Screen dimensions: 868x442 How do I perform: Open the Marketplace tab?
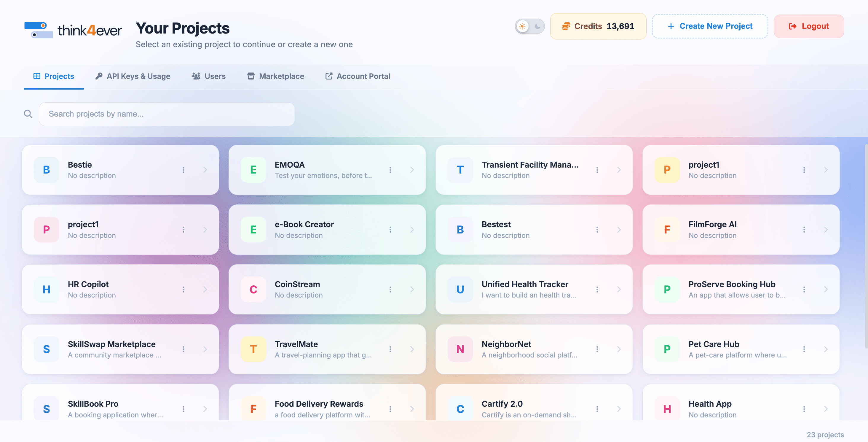275,76
